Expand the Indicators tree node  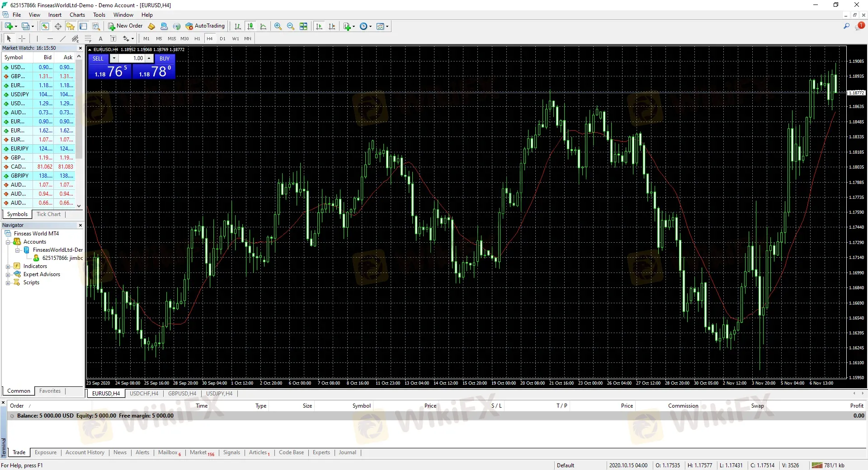coord(8,267)
